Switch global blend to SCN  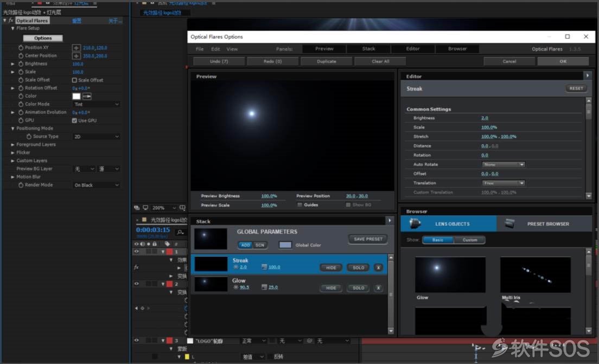tap(260, 245)
